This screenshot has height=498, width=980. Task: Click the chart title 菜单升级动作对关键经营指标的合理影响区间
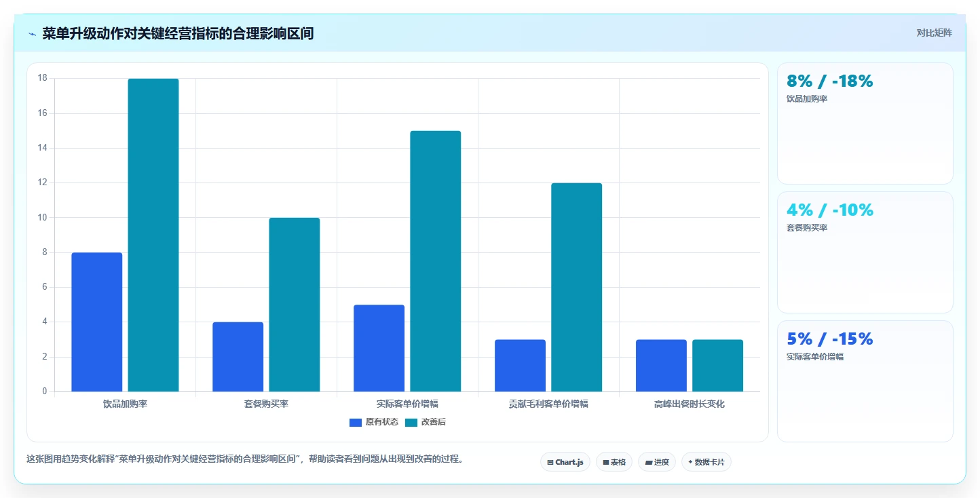tap(178, 33)
